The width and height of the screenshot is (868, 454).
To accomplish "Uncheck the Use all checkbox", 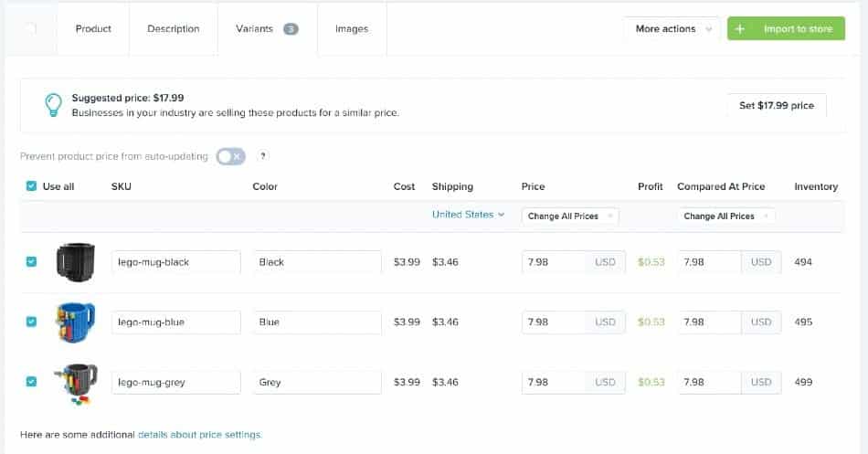I will (31, 186).
